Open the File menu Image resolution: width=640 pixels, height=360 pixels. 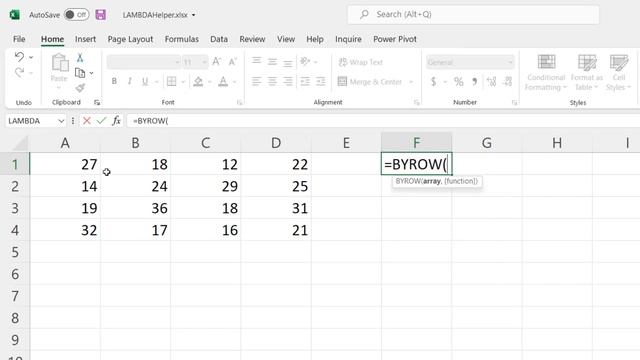pos(19,39)
